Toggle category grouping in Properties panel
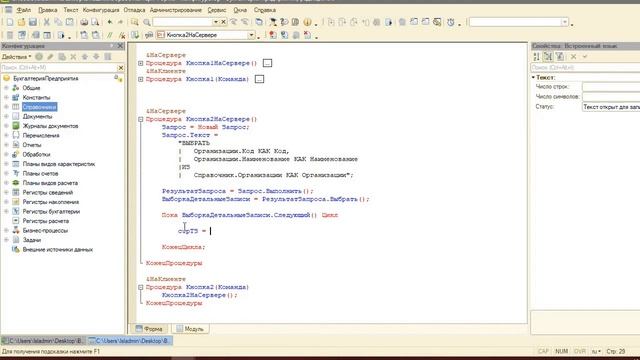640x360 pixels. 548,57
